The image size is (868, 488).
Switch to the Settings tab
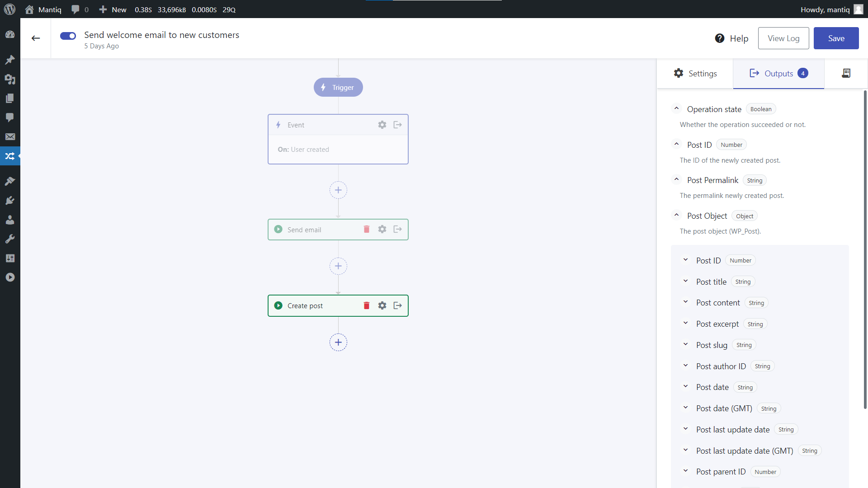695,73
